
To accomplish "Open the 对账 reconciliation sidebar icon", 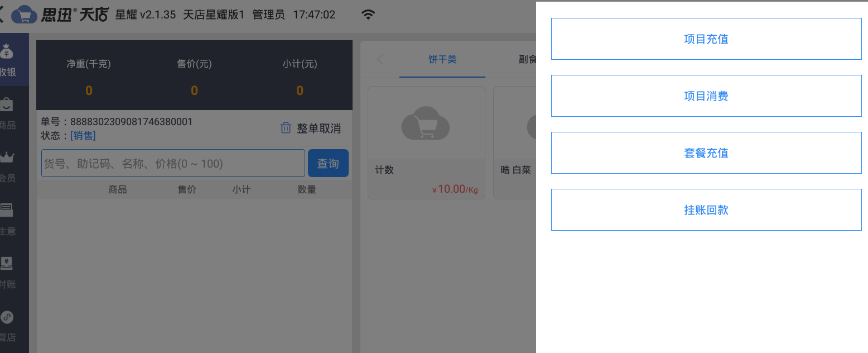I will point(7,263).
